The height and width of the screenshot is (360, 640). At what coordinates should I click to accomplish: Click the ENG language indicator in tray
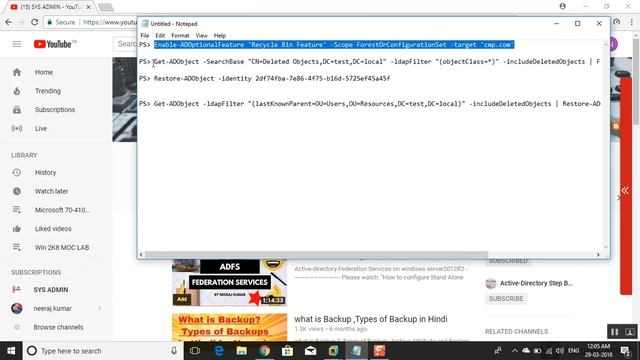click(573, 351)
